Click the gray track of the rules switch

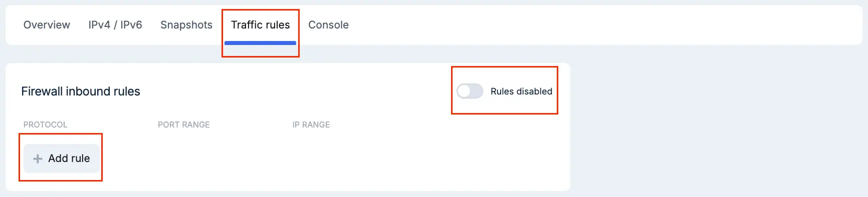point(477,91)
